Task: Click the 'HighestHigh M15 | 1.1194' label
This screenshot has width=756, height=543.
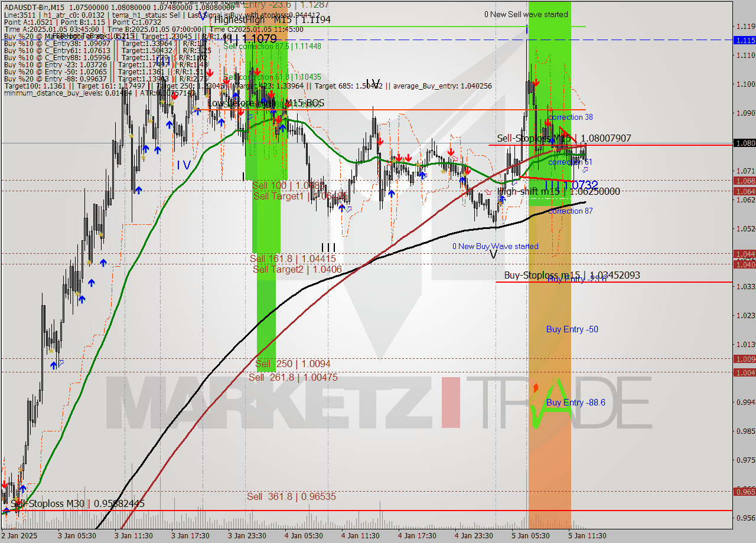Action: tap(272, 19)
